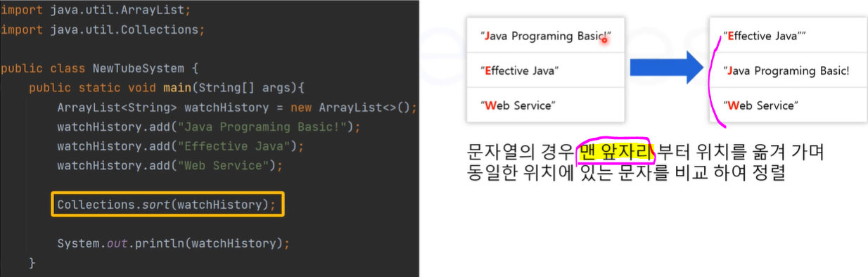Select "Effective Java" in unsorted left list
868x277 pixels.
tap(545, 70)
